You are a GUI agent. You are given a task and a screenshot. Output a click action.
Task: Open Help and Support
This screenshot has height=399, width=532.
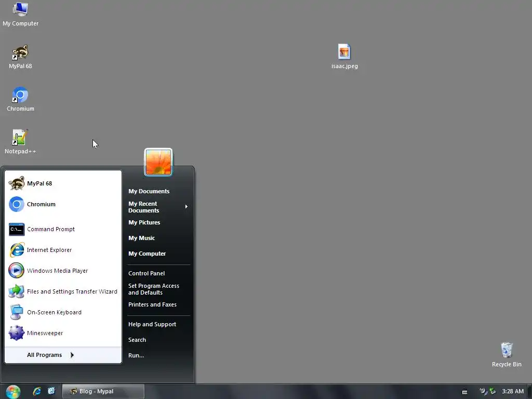(x=152, y=324)
